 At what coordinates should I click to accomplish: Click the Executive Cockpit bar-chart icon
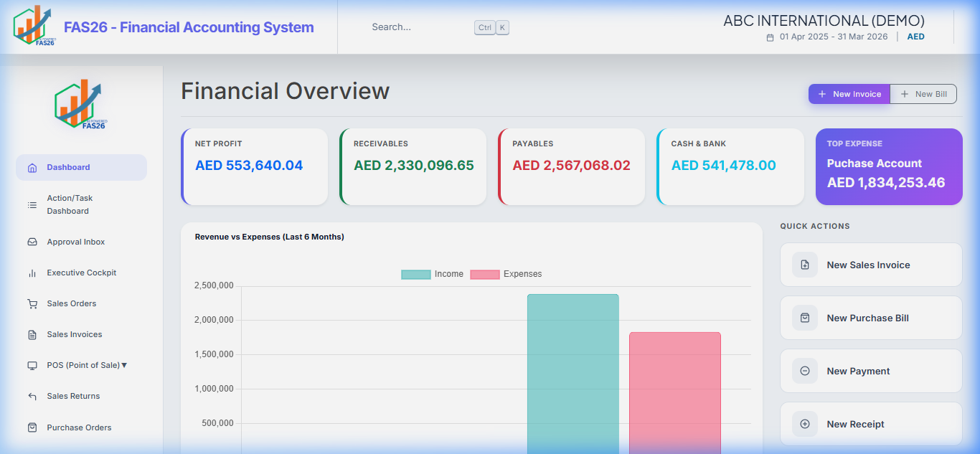click(32, 273)
